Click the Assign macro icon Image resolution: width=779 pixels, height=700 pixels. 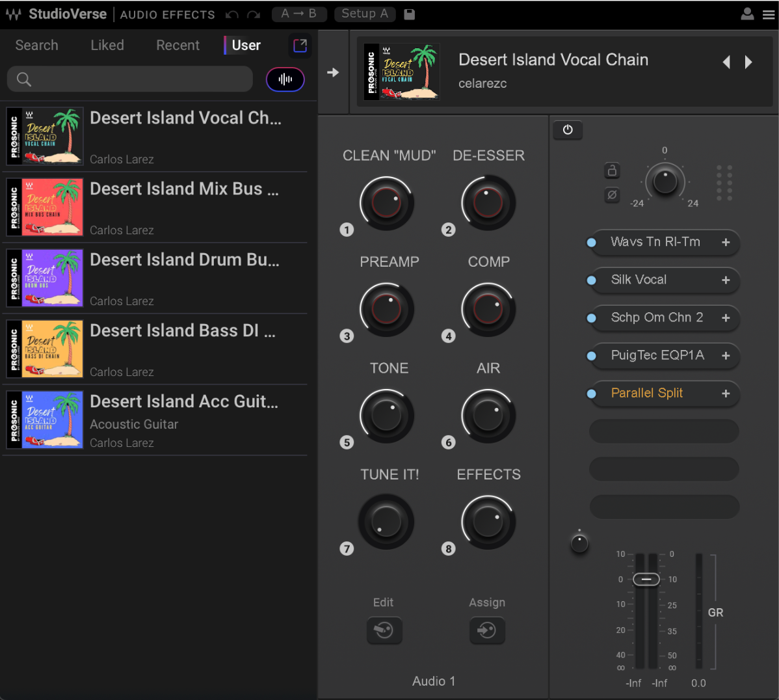coord(487,630)
